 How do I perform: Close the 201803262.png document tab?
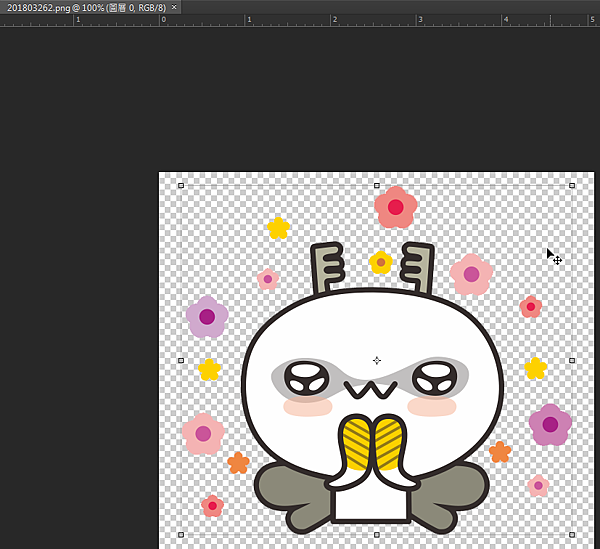pos(175,7)
